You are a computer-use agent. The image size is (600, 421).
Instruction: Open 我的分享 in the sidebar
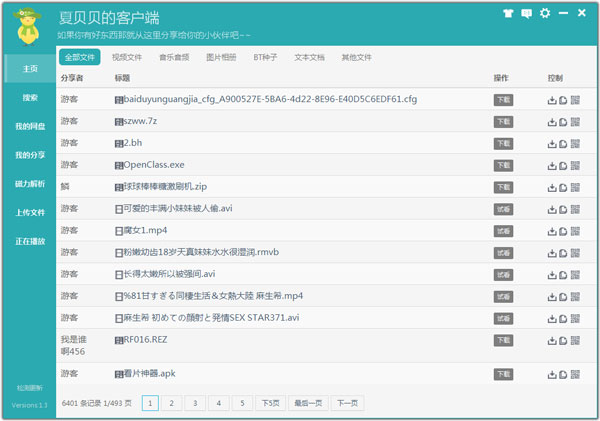(30, 155)
